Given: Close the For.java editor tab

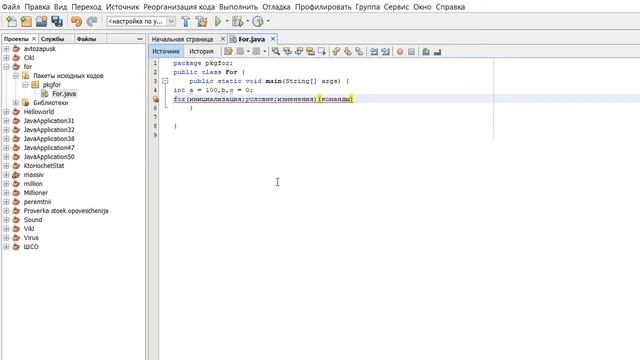Looking at the screenshot, I should [x=273, y=39].
